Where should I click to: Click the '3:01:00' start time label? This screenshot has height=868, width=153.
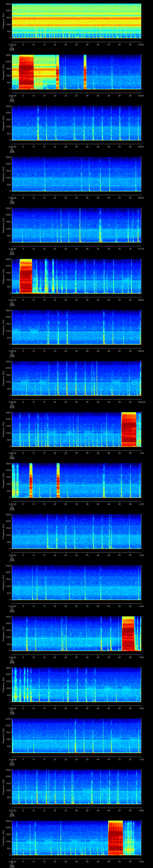click(12, 504)
